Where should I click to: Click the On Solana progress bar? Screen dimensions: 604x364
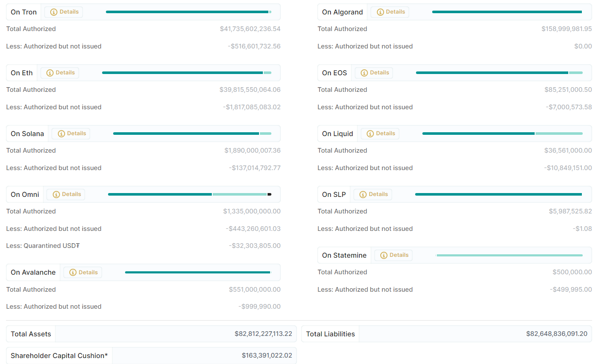coord(192,134)
